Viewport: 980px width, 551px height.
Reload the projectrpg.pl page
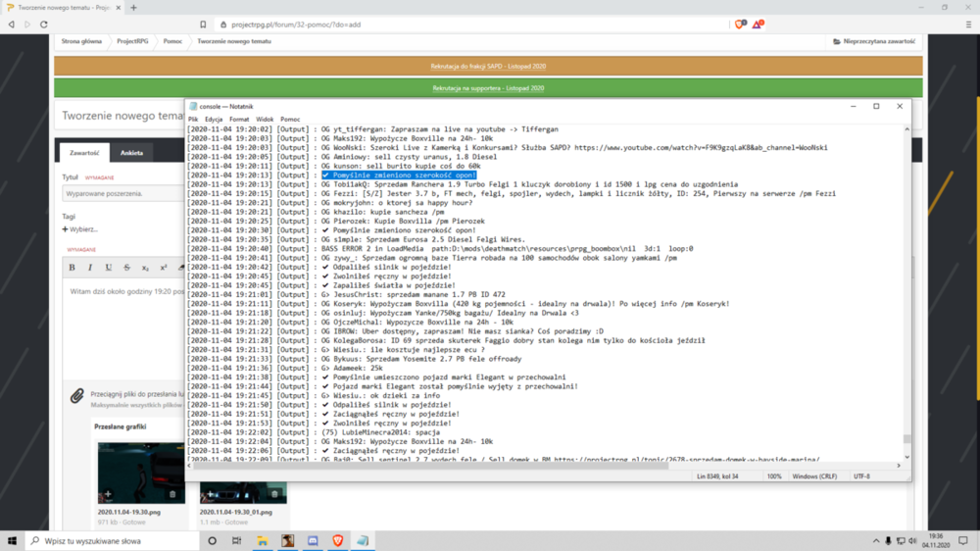tap(44, 25)
